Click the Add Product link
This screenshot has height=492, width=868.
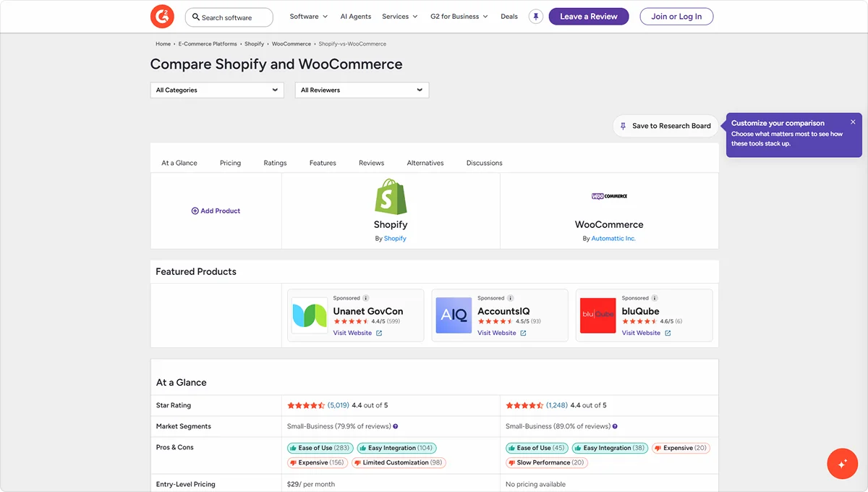[x=216, y=211]
